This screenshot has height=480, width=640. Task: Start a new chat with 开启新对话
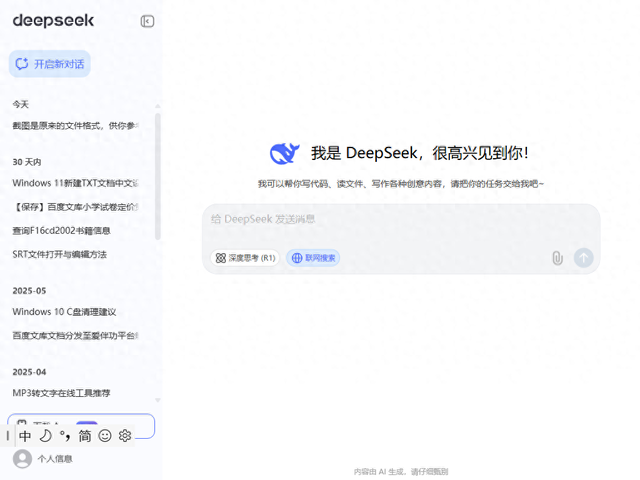(50, 64)
